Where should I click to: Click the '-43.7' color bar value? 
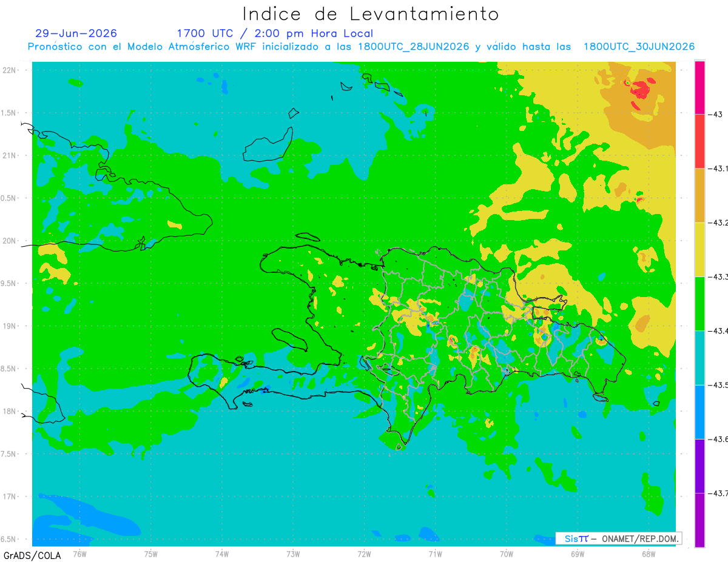pyautogui.click(x=718, y=493)
